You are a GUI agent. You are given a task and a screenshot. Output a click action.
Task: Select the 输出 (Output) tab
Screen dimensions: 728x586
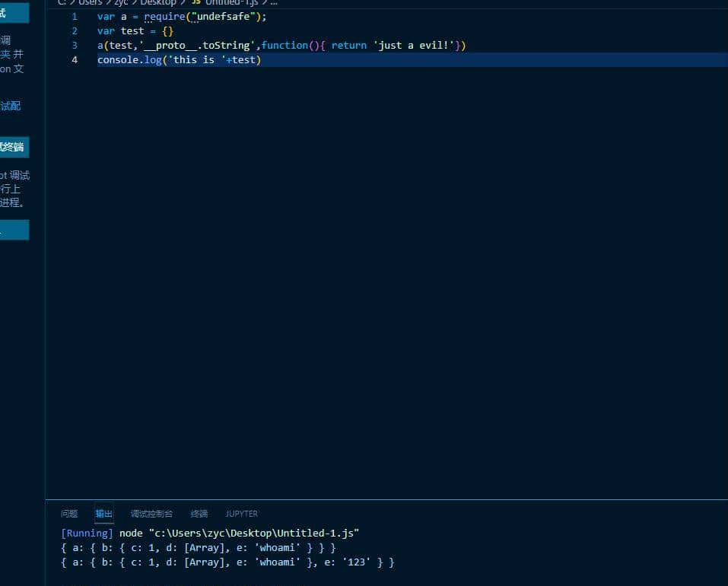[103, 514]
